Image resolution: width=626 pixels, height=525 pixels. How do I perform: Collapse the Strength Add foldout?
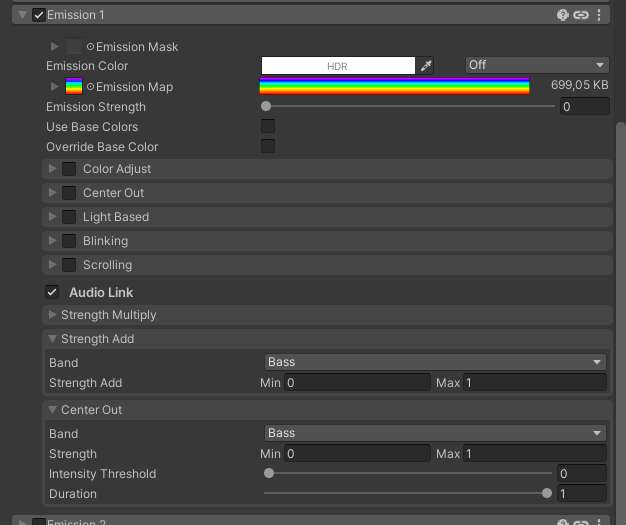coord(52,339)
